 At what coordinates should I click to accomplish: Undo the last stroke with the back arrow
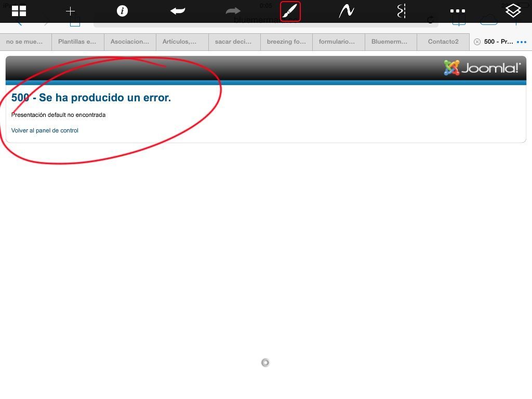[178, 11]
